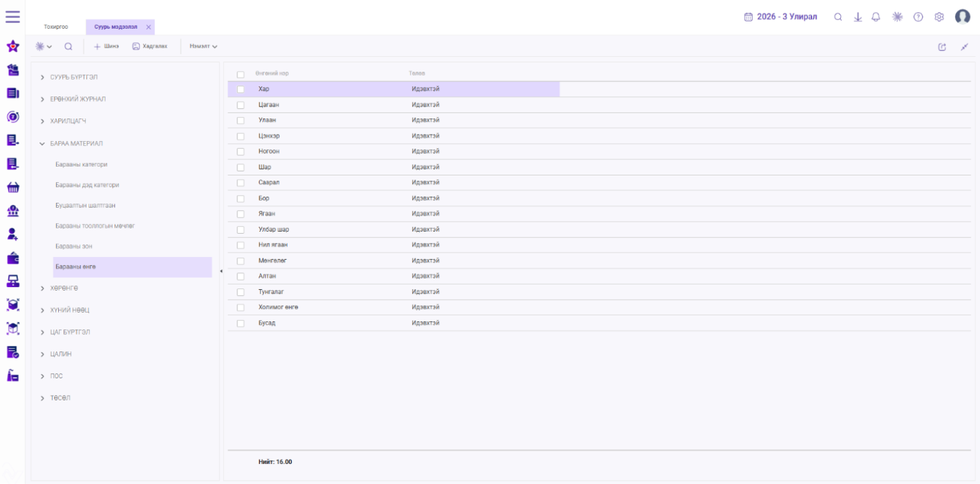Click the Хадгалах save button
Image resolution: width=980 pixels, height=484 pixels.
pos(150,46)
